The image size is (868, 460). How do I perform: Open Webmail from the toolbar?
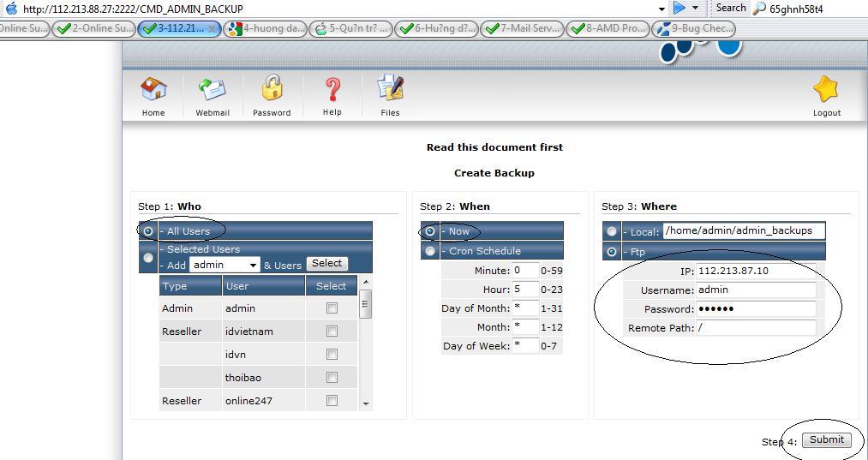[x=212, y=90]
